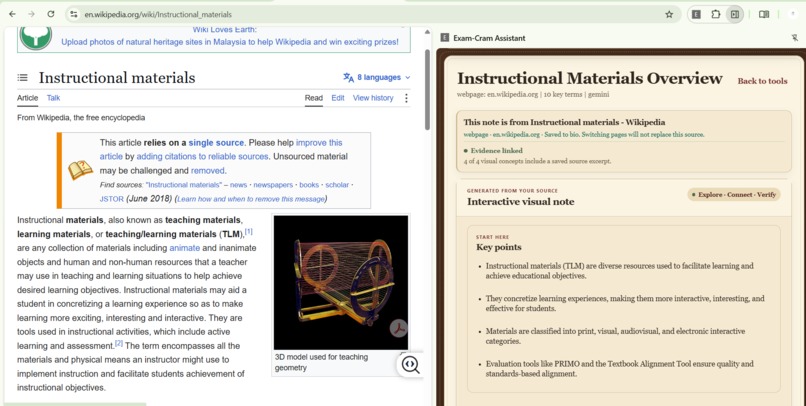Screen dimensions: 806x406
Task: Click the '3D model used for teaching geometry' caption
Action: pyautogui.click(x=321, y=362)
